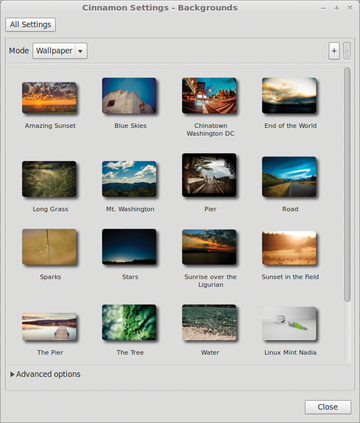Click the minus button to remove a wallpaper

point(347,51)
